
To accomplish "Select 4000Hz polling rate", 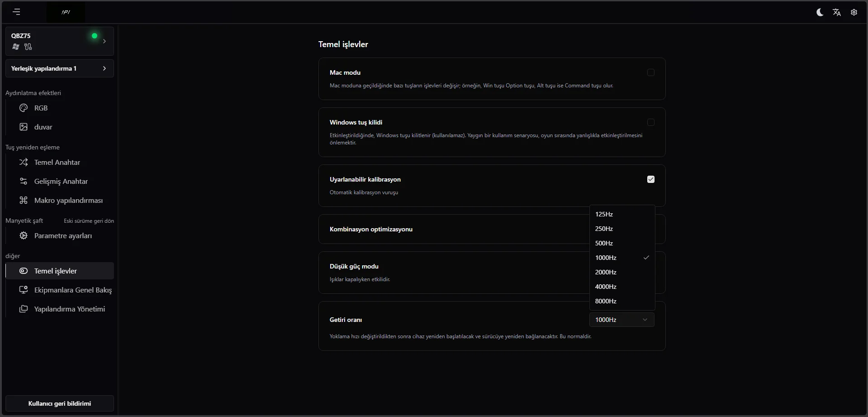I will [x=622, y=287].
